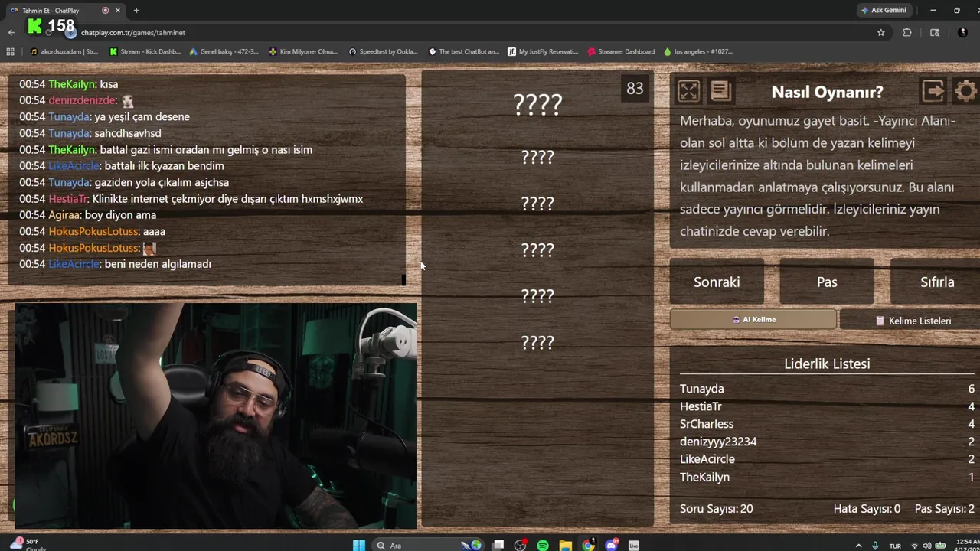Open OBS Studio from the taskbar
The height and width of the screenshot is (551, 980).
(520, 545)
